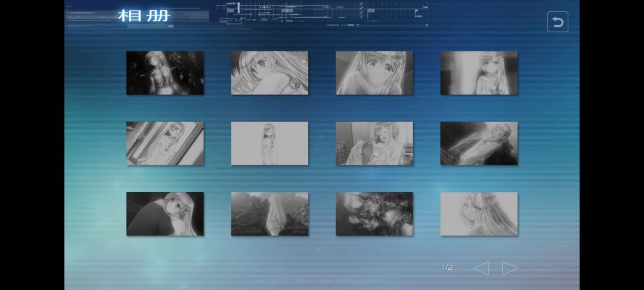Open bottom-row thumbnail of upside-down dark scene
This screenshot has width=644, height=290.
pos(374,214)
